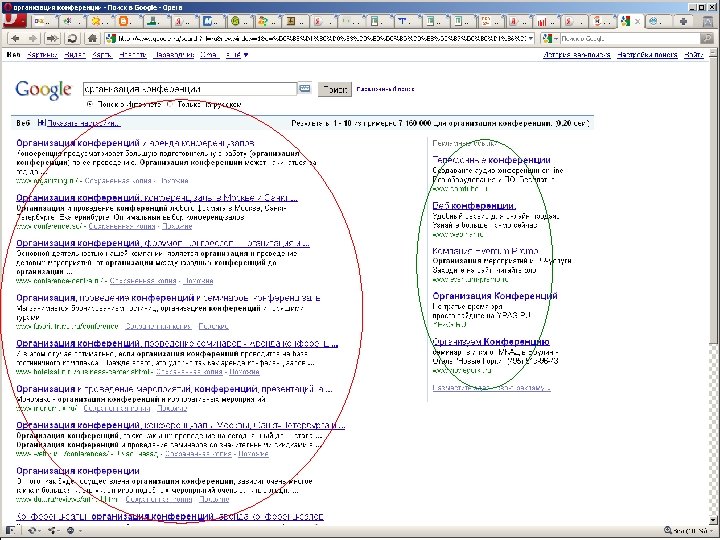The height and width of the screenshot is (540, 720).
Task: Click the toolbar Google search field
Action: point(630,39)
